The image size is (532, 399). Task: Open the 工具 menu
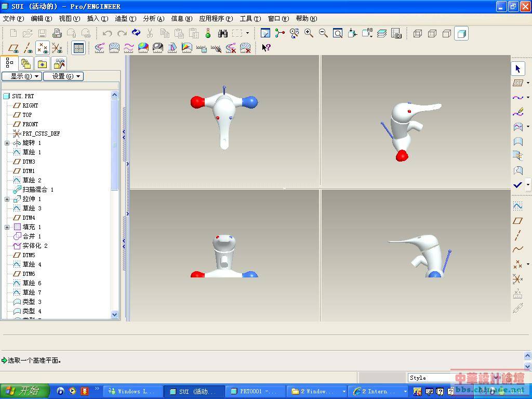pyautogui.click(x=250, y=18)
